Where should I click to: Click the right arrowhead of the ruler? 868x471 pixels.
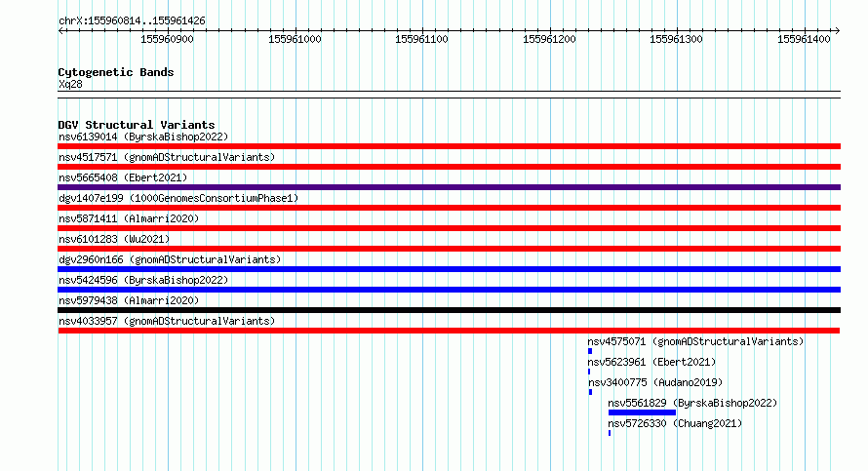[838, 31]
